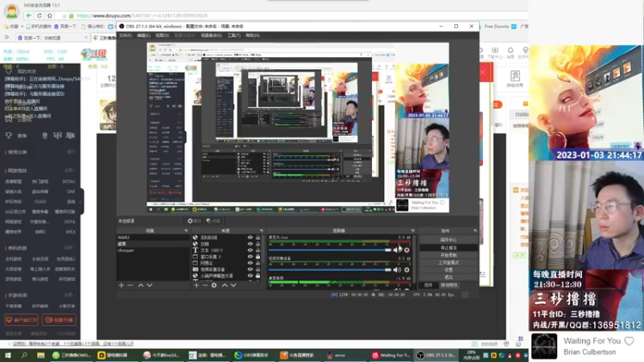Select chouyan scene in scenes list

click(x=153, y=250)
